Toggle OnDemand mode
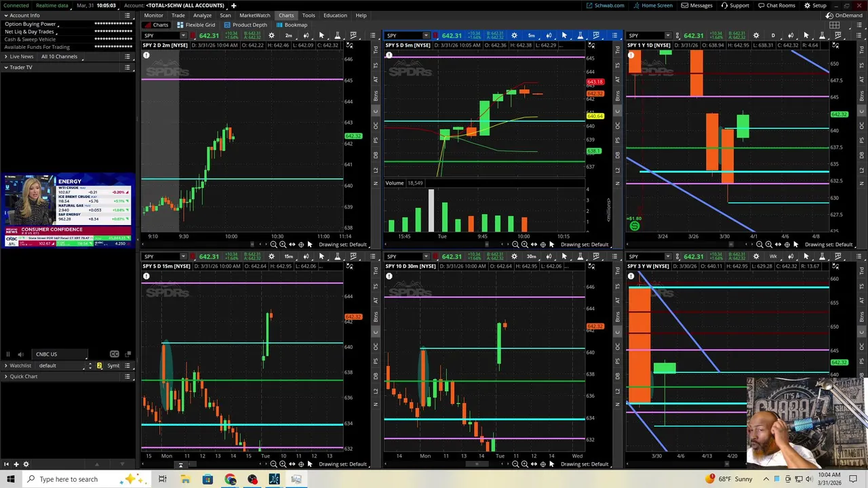Viewport: 868px width, 488px height. click(x=845, y=15)
